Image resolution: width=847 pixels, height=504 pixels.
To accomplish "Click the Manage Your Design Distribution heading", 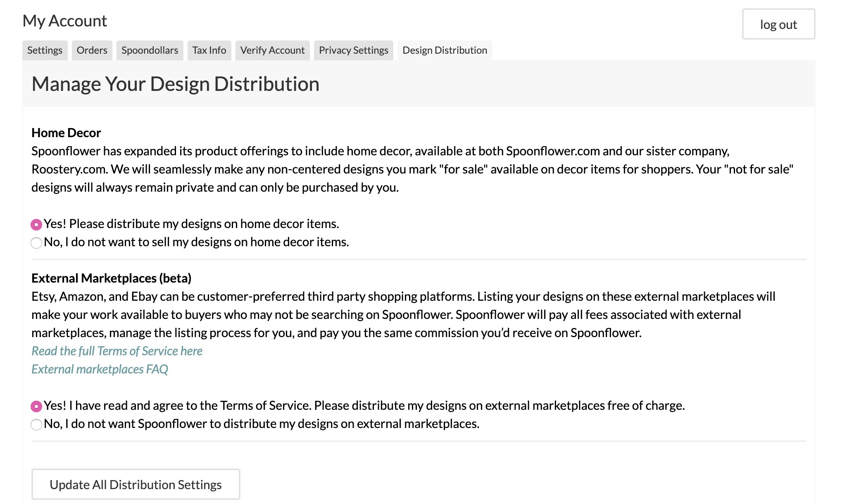I will click(175, 84).
